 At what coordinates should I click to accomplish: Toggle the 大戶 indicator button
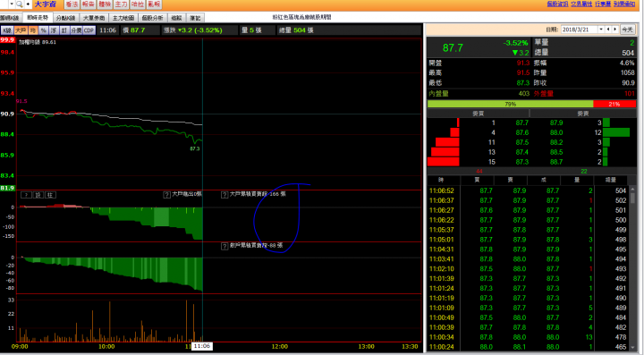point(21,30)
